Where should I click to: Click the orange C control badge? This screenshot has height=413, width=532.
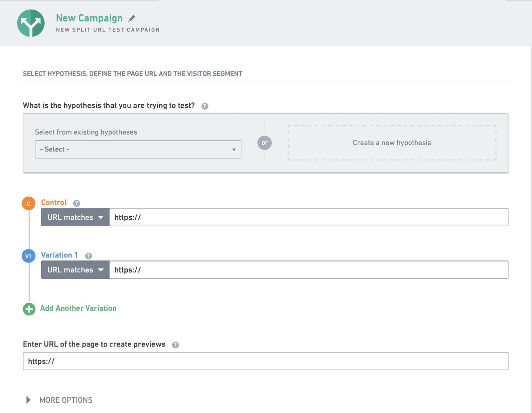pyautogui.click(x=29, y=203)
